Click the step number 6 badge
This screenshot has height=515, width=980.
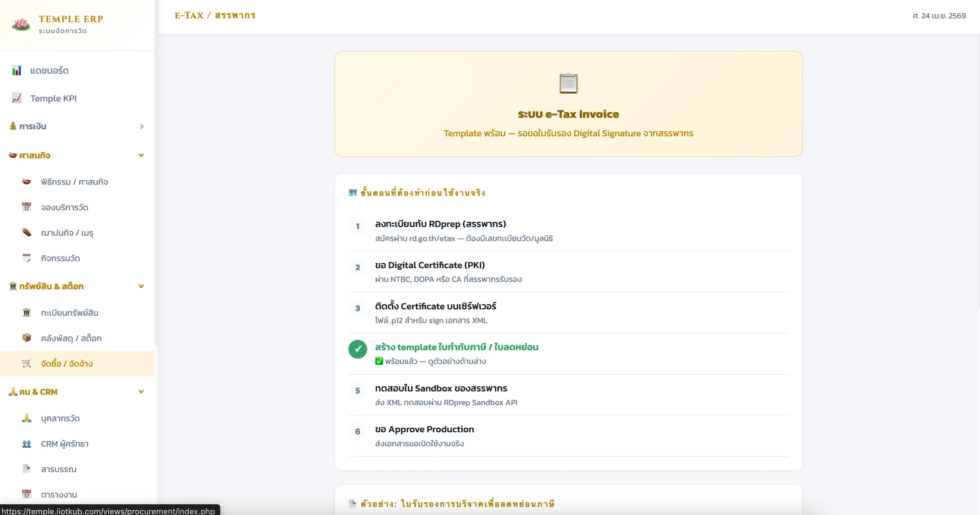357,431
